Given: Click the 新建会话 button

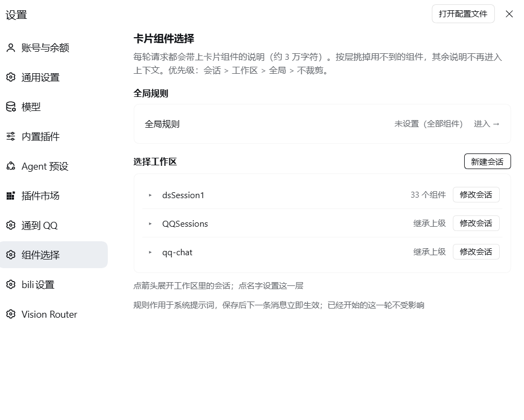Looking at the screenshot, I should tap(487, 162).
